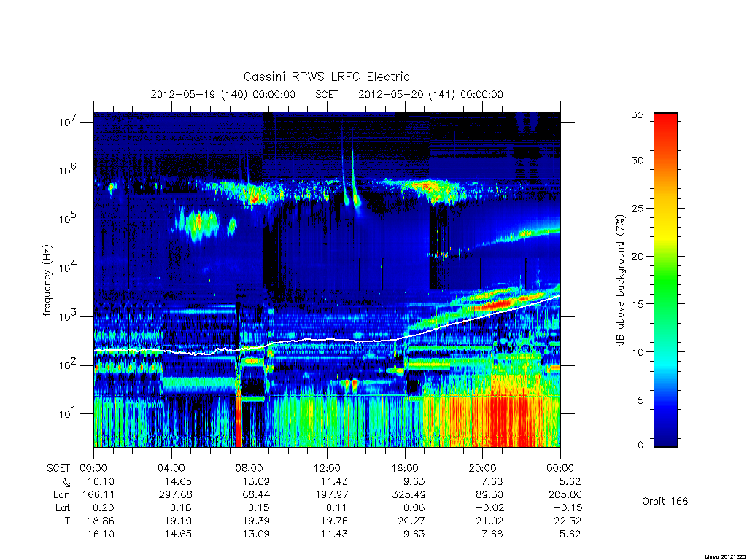Click Lat value 0.15
This screenshot has width=747, height=560.
pyautogui.click(x=260, y=507)
